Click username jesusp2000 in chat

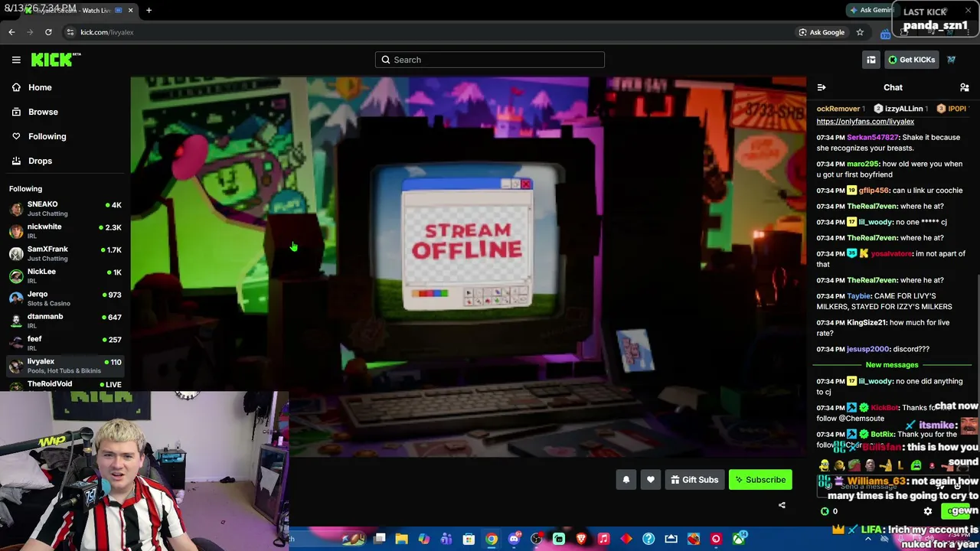coord(867,350)
